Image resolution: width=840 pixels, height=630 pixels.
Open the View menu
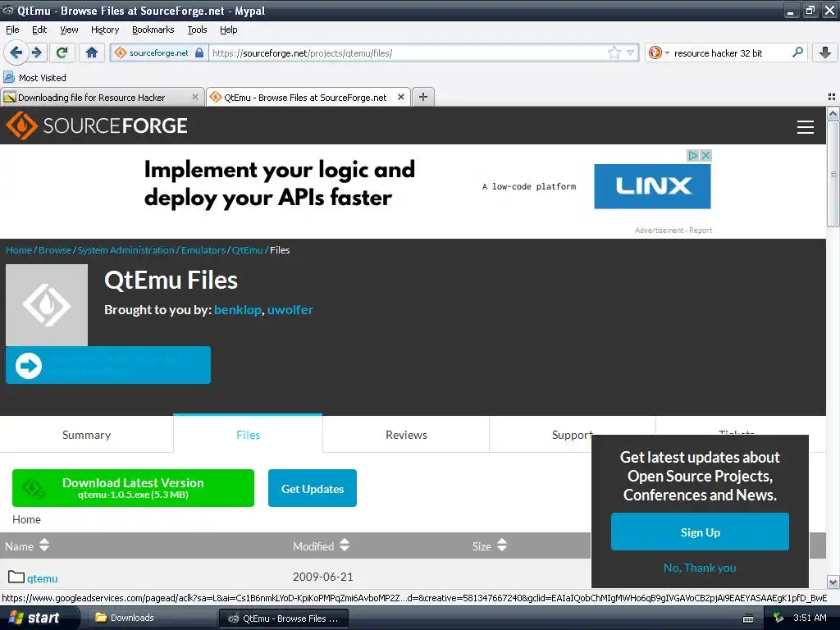[x=69, y=30]
